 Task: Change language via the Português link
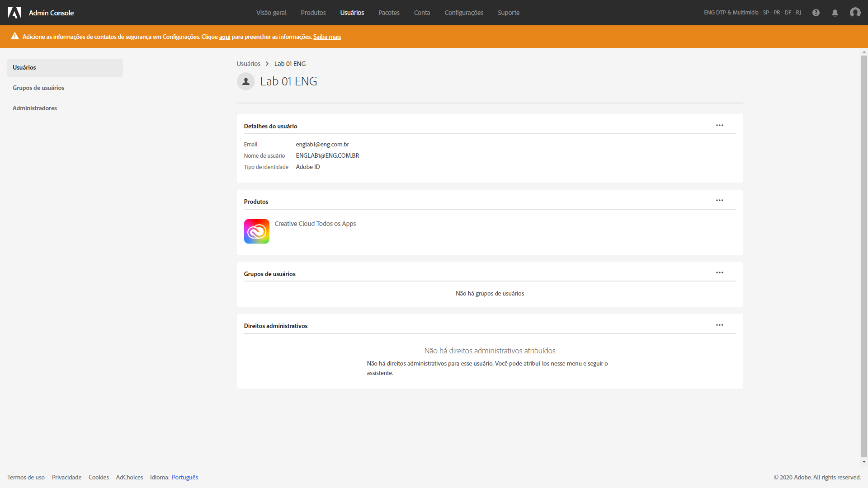pos(185,477)
